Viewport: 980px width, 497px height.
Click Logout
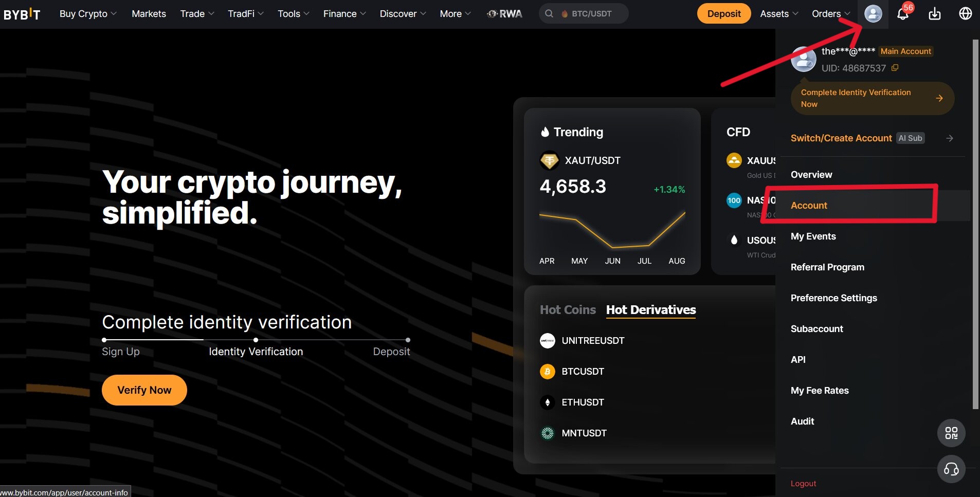803,484
